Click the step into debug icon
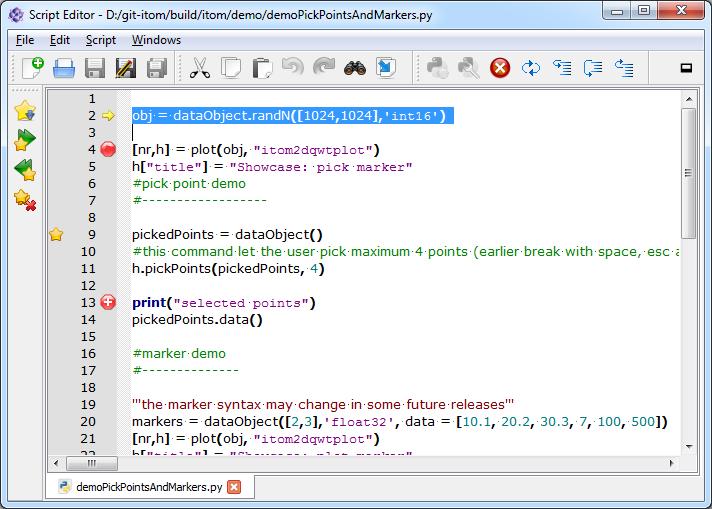Image resolution: width=712 pixels, height=509 pixels. point(562,68)
